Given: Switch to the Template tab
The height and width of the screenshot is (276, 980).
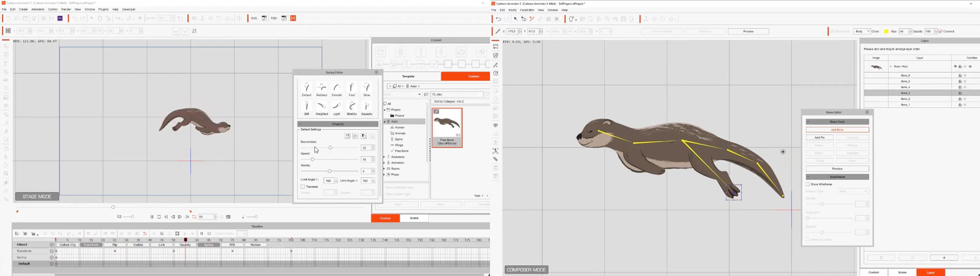Looking at the screenshot, I should click(x=408, y=76).
